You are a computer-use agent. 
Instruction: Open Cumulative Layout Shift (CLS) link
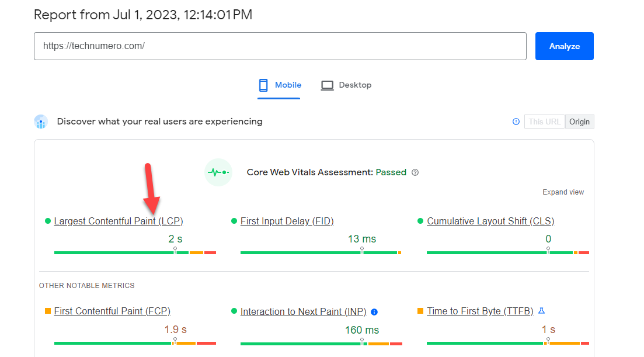coord(490,221)
